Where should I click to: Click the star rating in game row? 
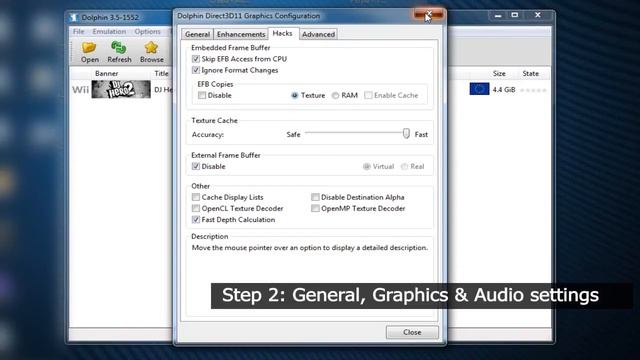pyautogui.click(x=533, y=90)
